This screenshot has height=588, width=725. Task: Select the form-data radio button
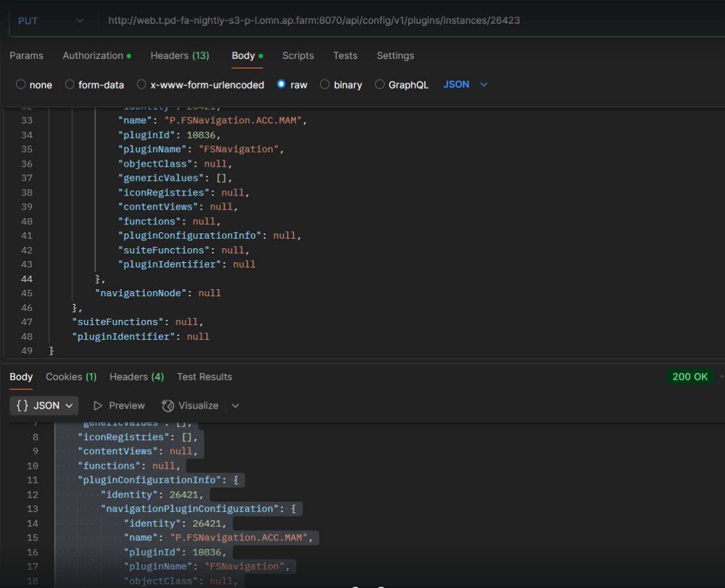pos(70,85)
